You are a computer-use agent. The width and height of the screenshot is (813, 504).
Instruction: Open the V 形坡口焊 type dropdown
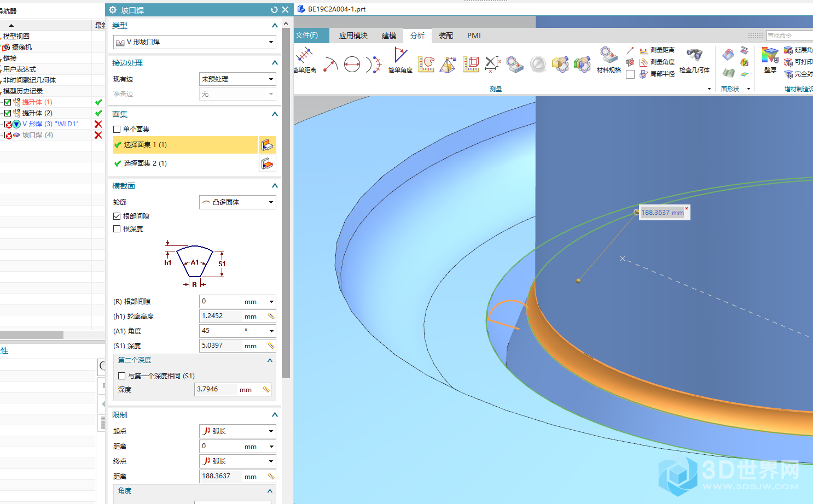pos(194,42)
